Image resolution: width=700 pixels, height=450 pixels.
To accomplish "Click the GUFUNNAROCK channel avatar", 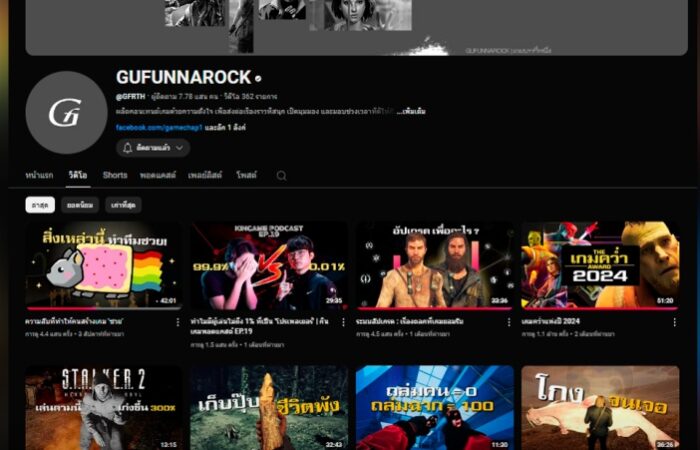I will 66,112.
